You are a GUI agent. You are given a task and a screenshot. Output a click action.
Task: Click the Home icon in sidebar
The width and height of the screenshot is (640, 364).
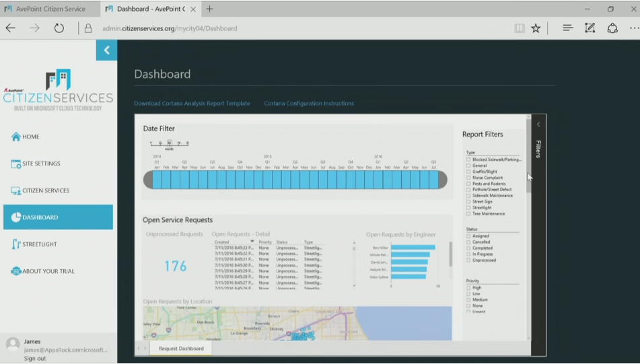[15, 137]
